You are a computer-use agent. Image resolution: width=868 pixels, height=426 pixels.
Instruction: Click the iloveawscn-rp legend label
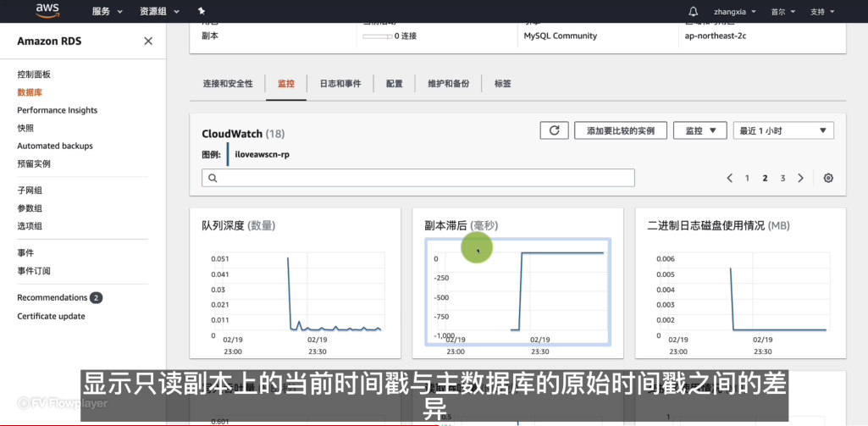click(263, 154)
